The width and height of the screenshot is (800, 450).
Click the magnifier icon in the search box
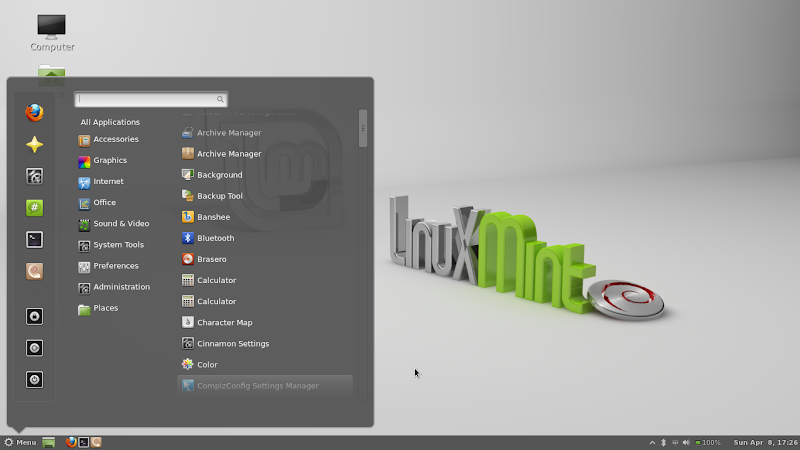tap(220, 99)
